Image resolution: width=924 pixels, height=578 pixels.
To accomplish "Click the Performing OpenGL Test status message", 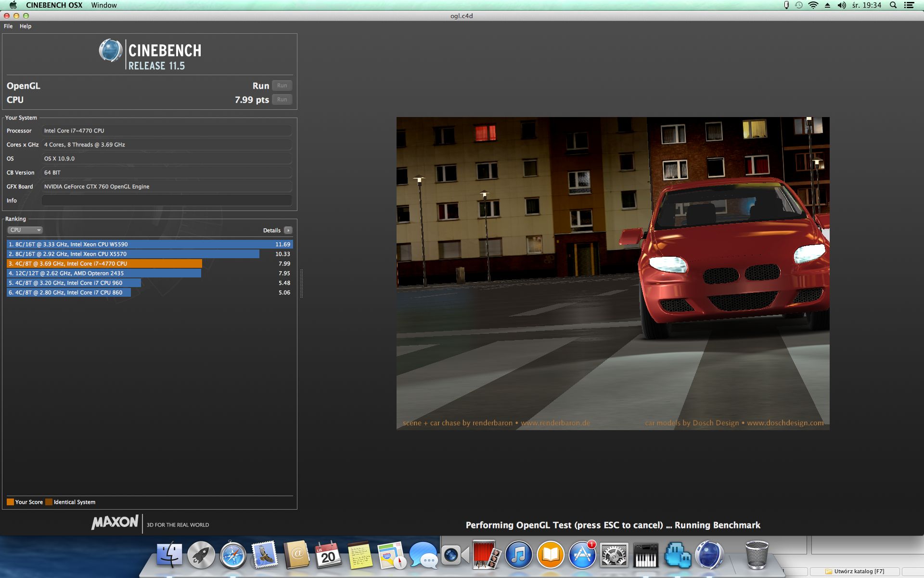I will (613, 525).
